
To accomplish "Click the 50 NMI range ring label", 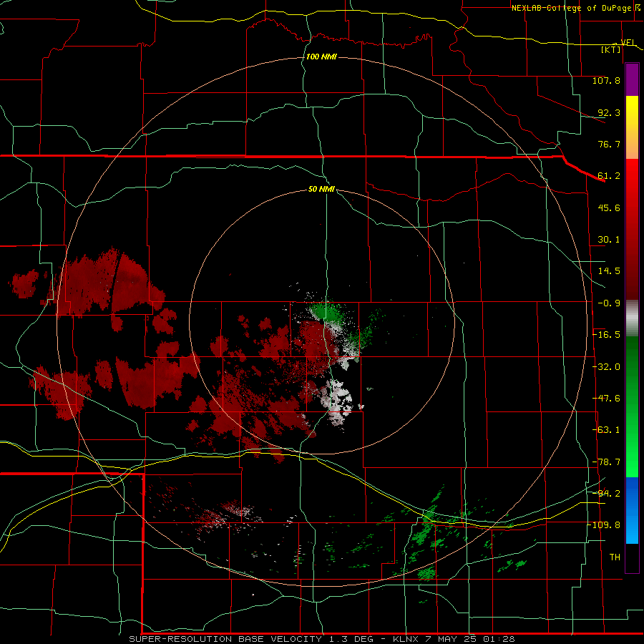I will pyautogui.click(x=321, y=189).
